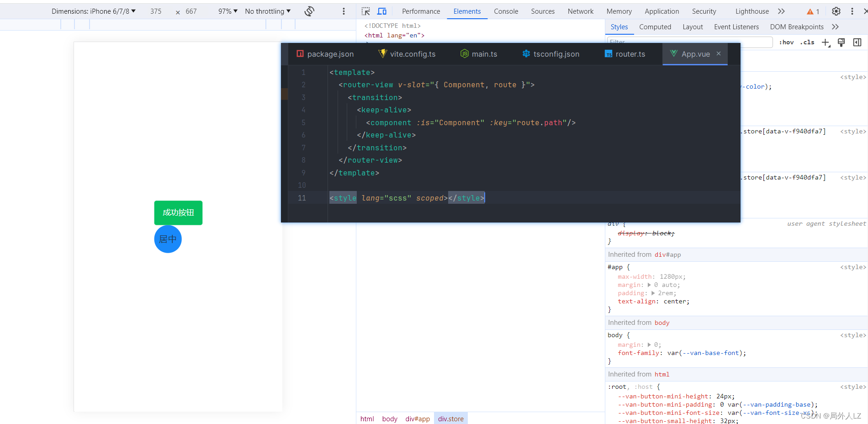Activate the inspect element picker icon
868x424 pixels.
pos(366,11)
